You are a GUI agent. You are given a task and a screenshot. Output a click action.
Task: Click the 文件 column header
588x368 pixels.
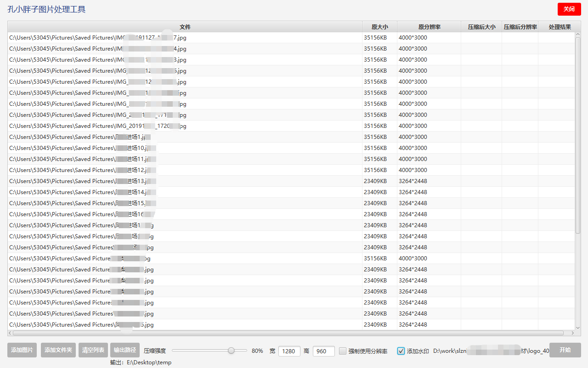click(185, 27)
